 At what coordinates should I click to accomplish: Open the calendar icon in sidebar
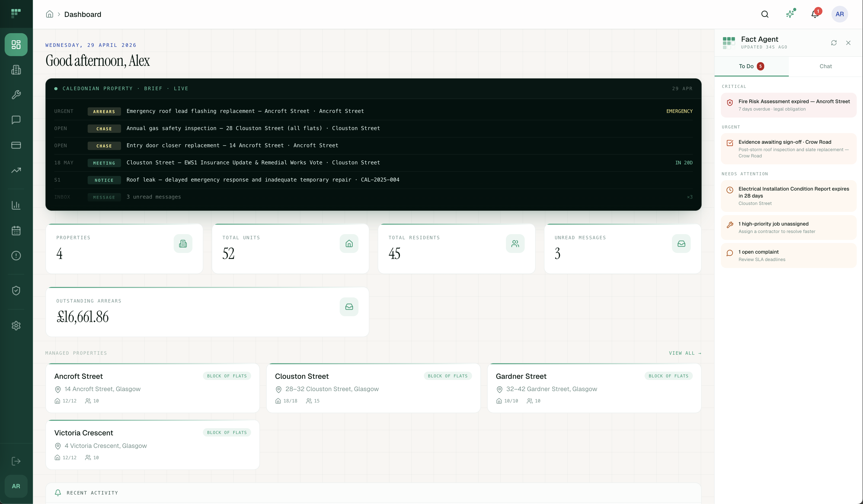tap(16, 230)
